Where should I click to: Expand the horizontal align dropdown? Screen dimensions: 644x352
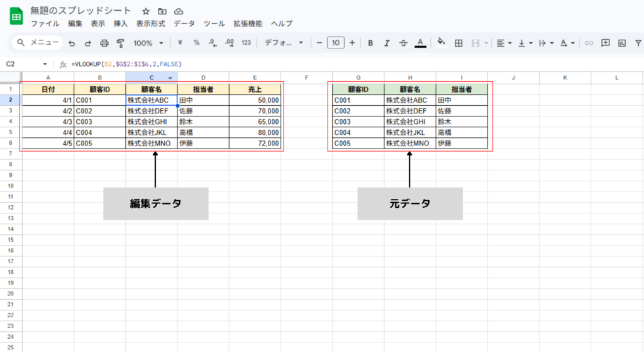[x=503, y=43]
